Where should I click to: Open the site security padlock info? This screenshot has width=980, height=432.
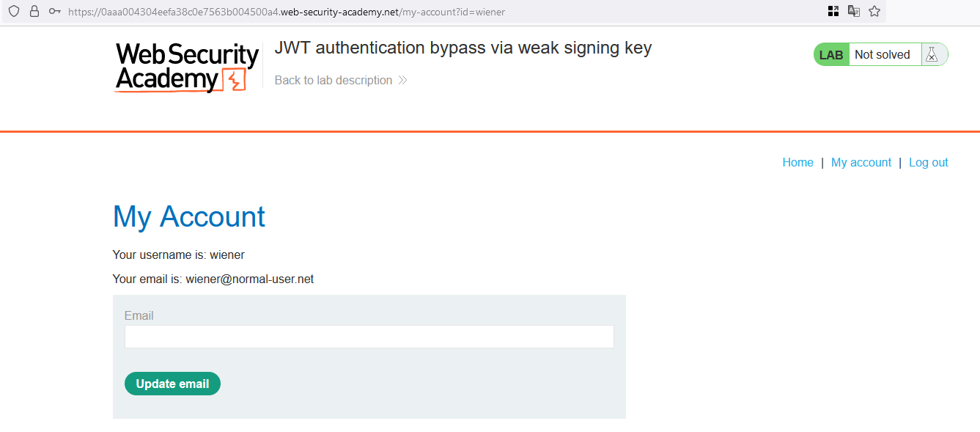click(x=34, y=11)
